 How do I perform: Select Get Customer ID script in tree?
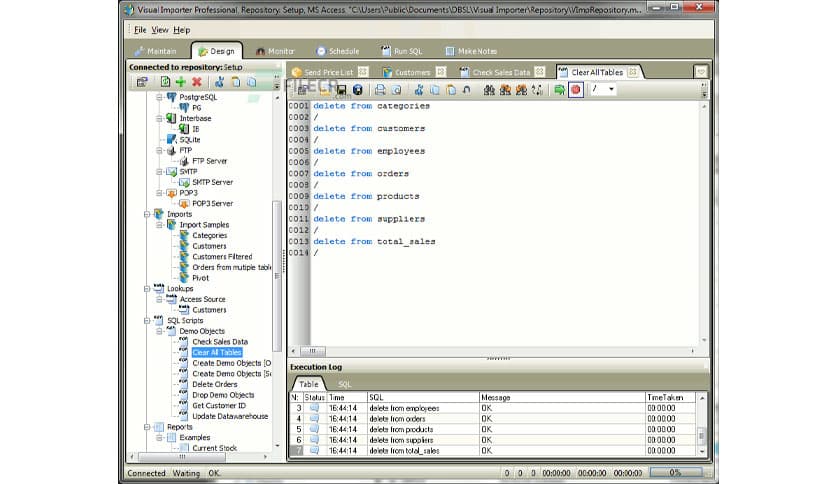pos(219,406)
